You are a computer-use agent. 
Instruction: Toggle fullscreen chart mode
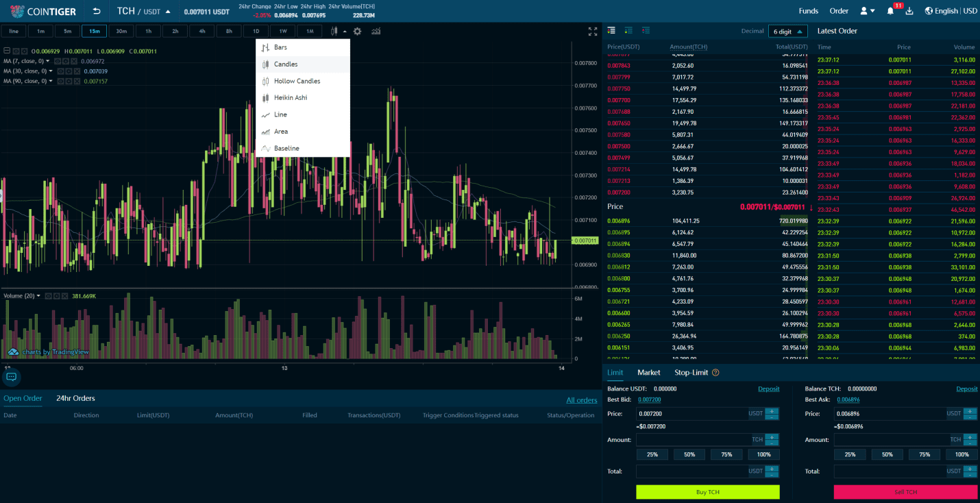[593, 32]
